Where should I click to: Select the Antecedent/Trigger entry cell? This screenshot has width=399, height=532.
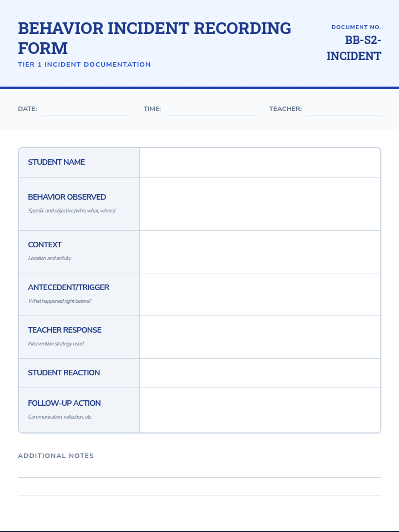tap(260, 294)
